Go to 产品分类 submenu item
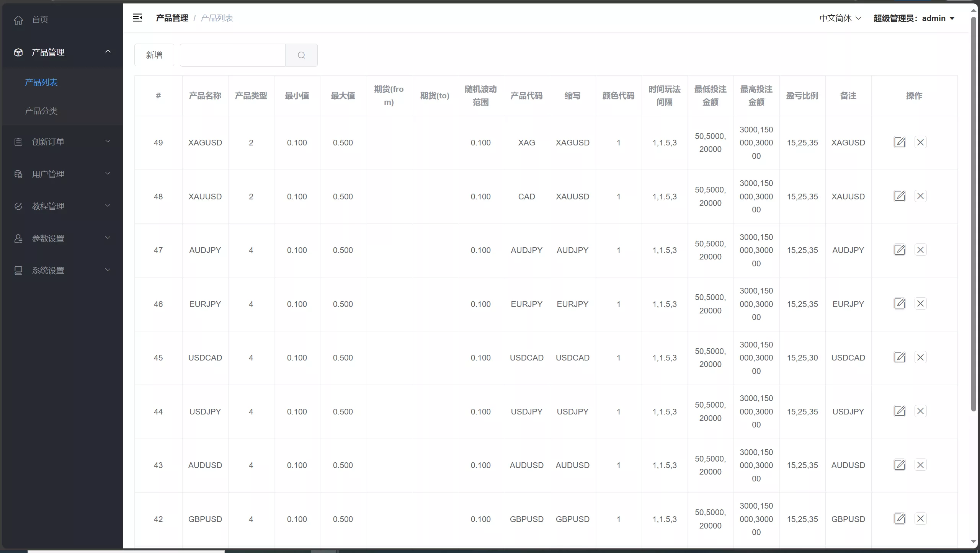Screen dimensions: 980x553 click(41, 111)
